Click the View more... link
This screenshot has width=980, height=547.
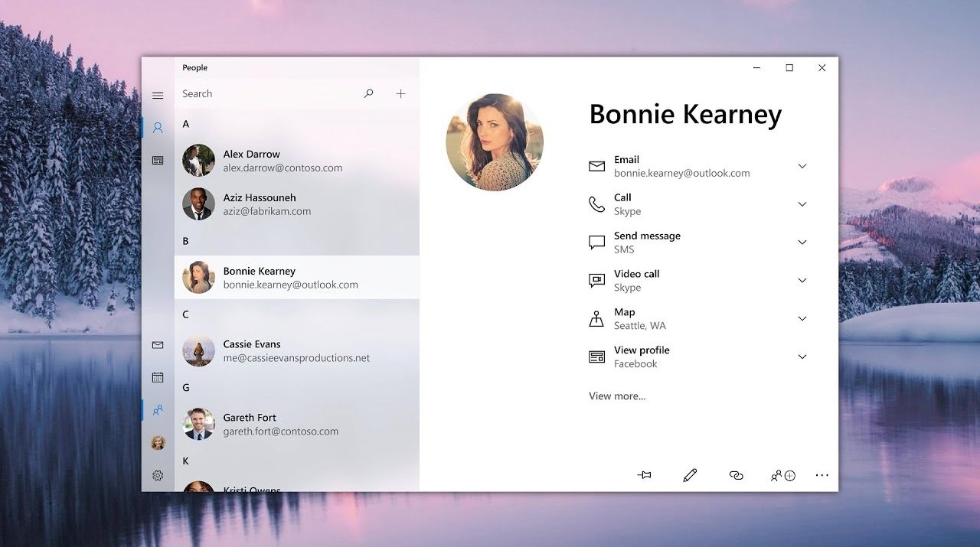[617, 396]
